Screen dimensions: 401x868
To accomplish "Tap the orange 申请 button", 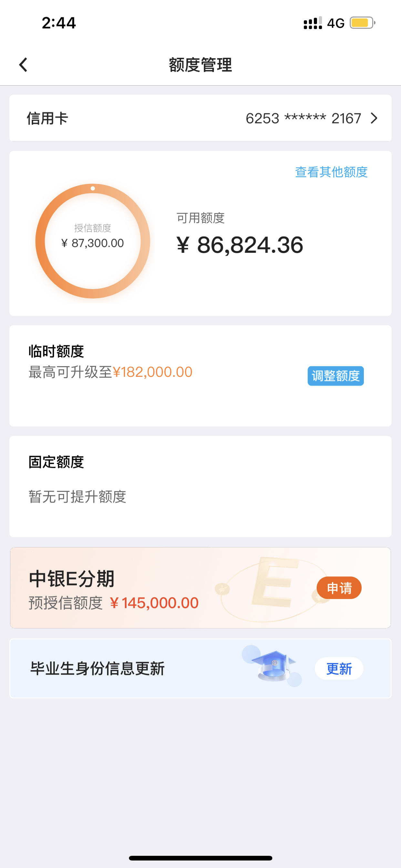I will tap(339, 588).
